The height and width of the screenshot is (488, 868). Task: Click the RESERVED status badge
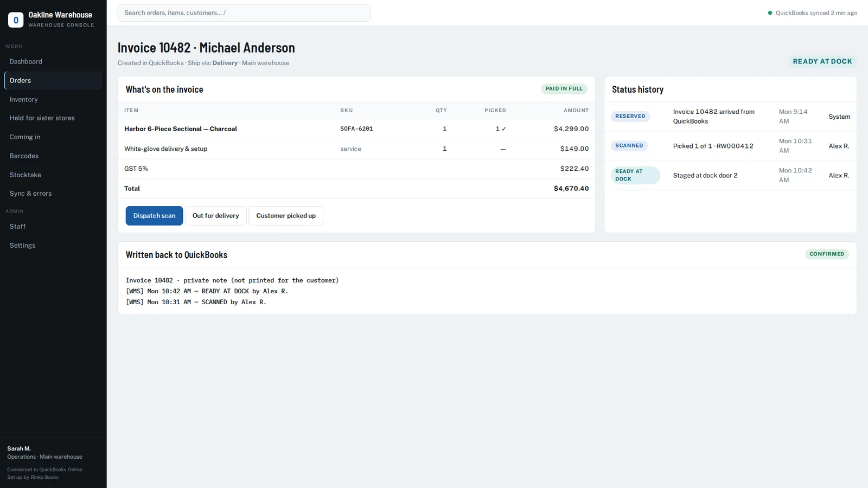point(630,116)
